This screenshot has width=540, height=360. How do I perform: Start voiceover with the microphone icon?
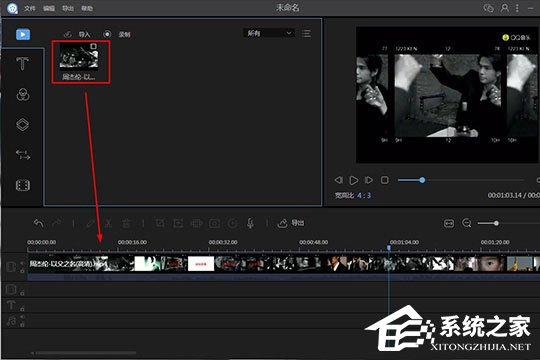(250, 223)
